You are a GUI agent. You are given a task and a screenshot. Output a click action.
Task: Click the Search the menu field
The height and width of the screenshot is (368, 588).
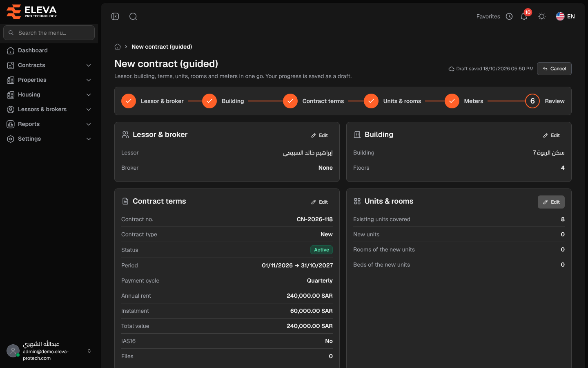click(x=49, y=33)
